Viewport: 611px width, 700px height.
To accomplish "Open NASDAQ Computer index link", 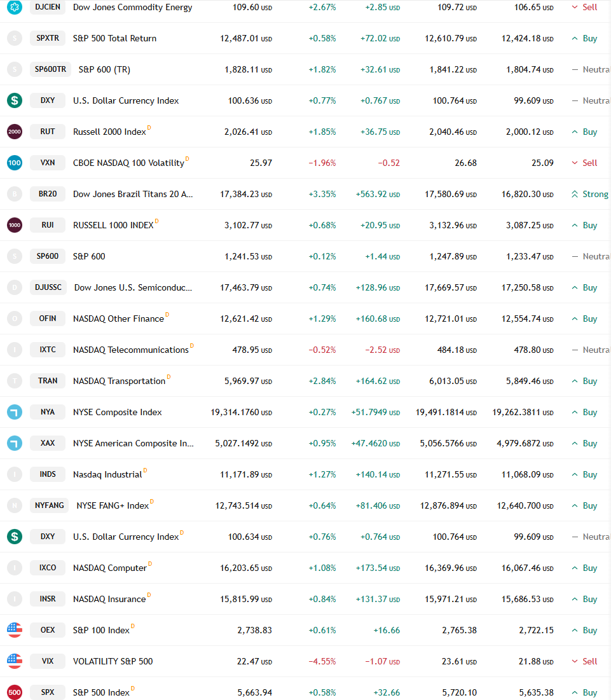I will [110, 568].
